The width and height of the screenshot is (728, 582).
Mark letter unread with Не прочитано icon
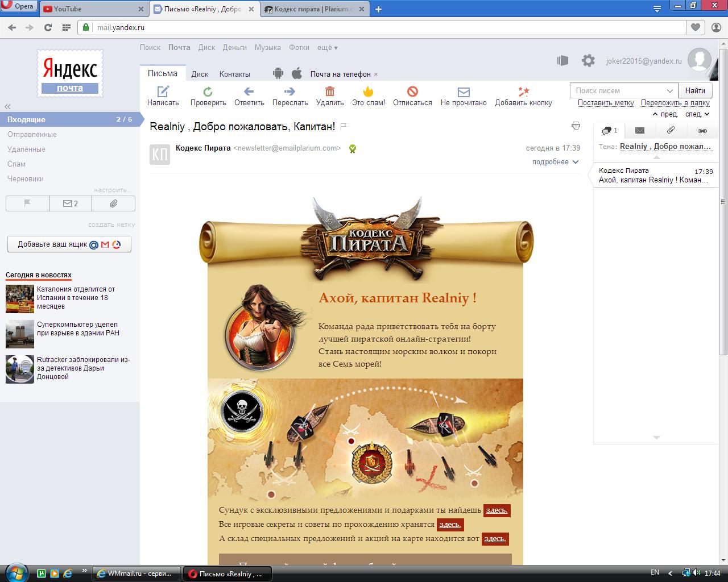point(464,92)
